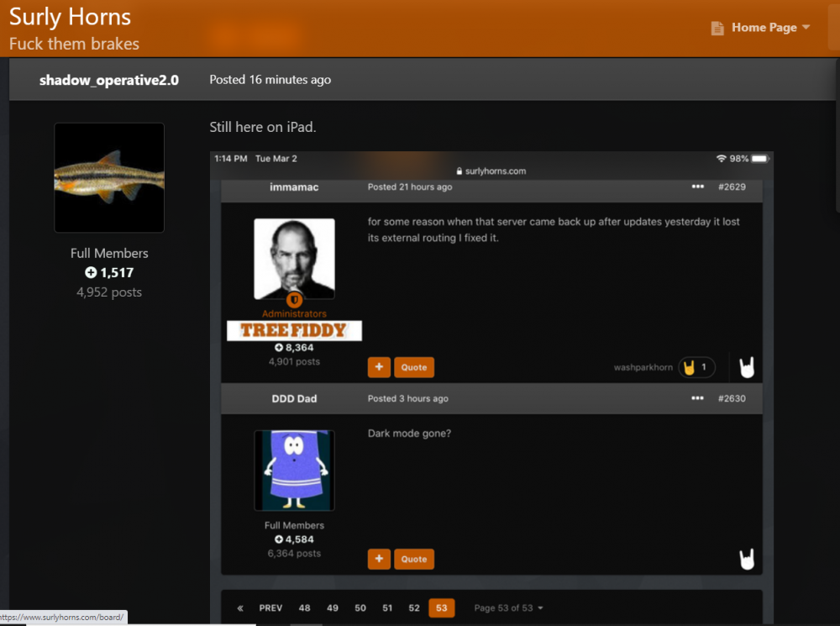Viewport: 840px width, 626px height.
Task: Go to PREV page in pagination
Action: [270, 608]
